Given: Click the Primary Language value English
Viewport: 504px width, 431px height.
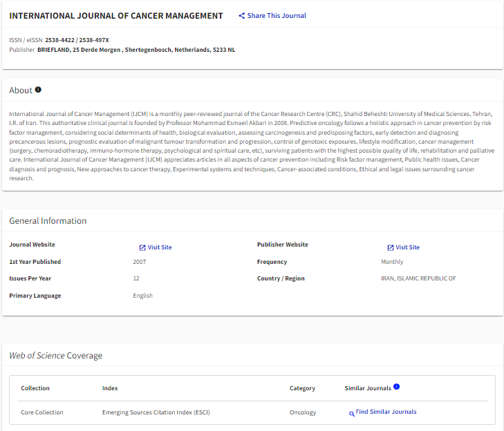Looking at the screenshot, I should click(x=142, y=296).
